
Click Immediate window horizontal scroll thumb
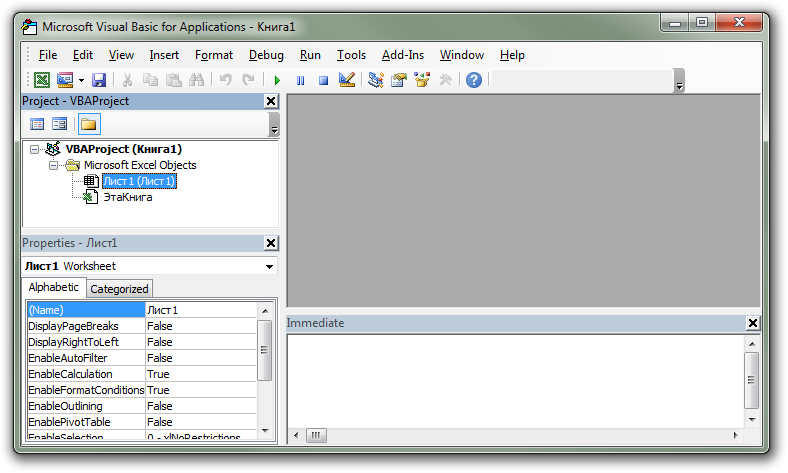(316, 435)
